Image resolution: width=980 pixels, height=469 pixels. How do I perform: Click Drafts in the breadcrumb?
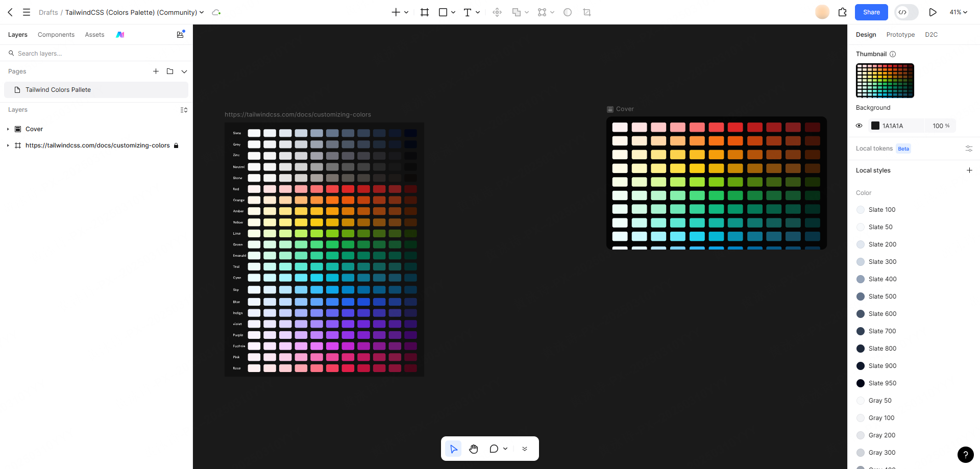click(48, 12)
